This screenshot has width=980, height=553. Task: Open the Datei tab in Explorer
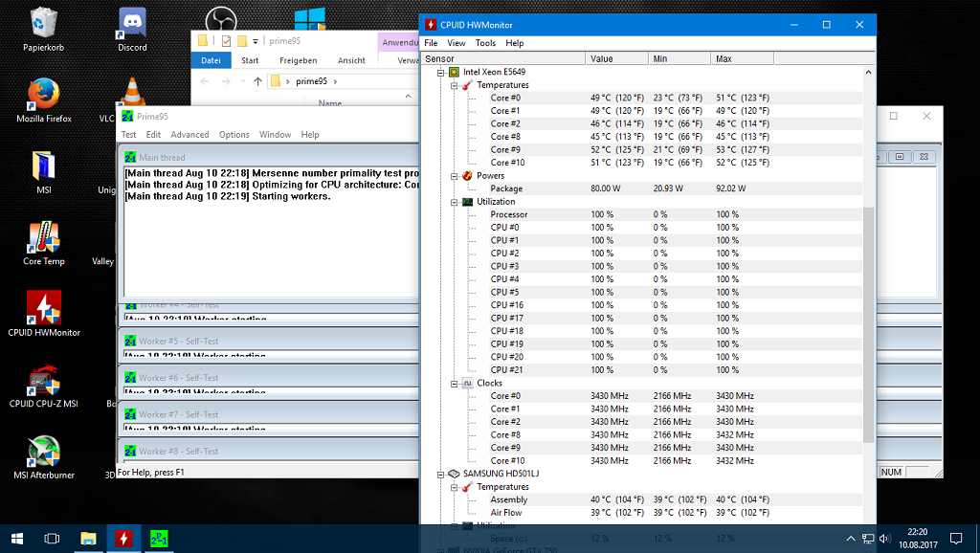coord(211,60)
